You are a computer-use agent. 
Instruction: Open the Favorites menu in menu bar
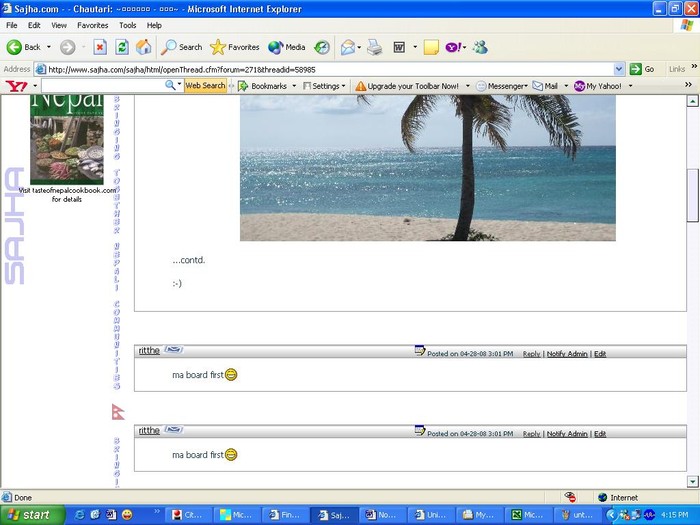[x=93, y=25]
